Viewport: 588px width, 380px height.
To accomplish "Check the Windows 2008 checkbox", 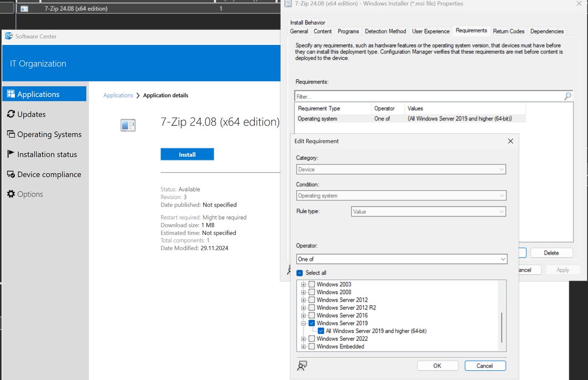I will 312,292.
